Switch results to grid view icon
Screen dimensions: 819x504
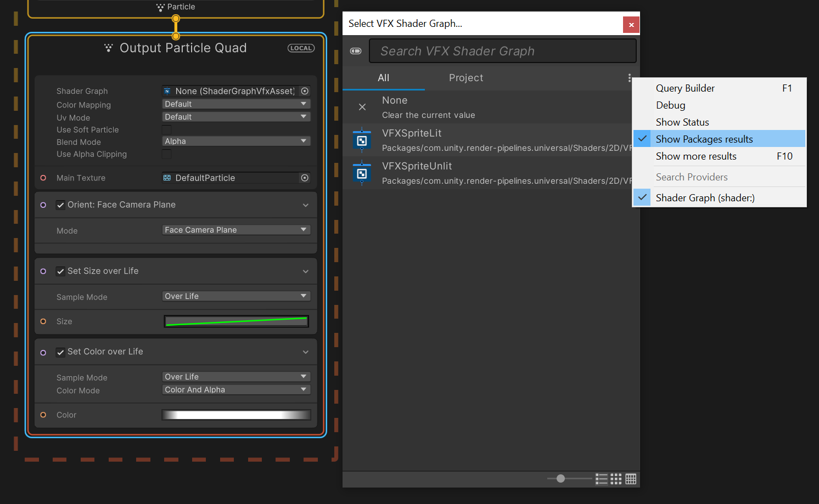point(616,479)
